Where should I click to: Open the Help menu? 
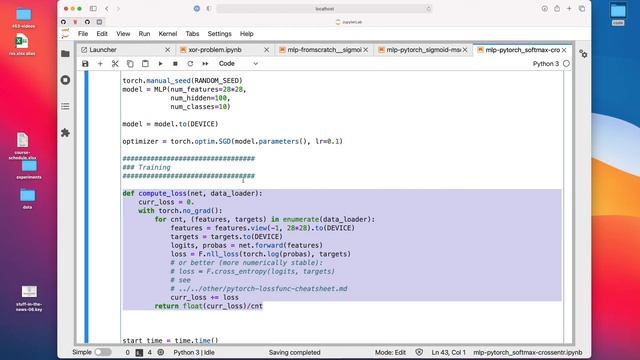247,34
